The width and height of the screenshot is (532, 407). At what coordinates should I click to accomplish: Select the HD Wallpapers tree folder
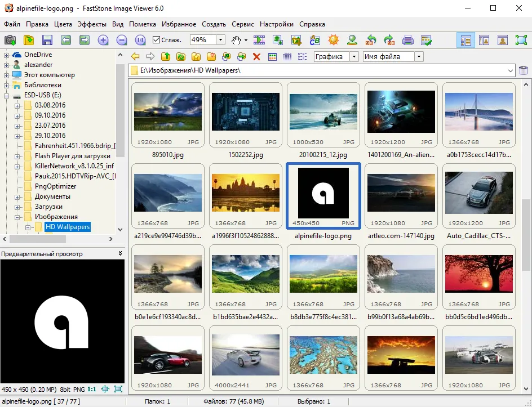(x=68, y=227)
